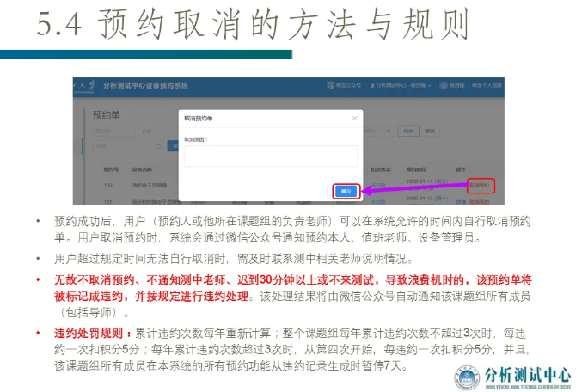
Task: Expand the status dropdown beside 所有 tab
Action: [386, 131]
